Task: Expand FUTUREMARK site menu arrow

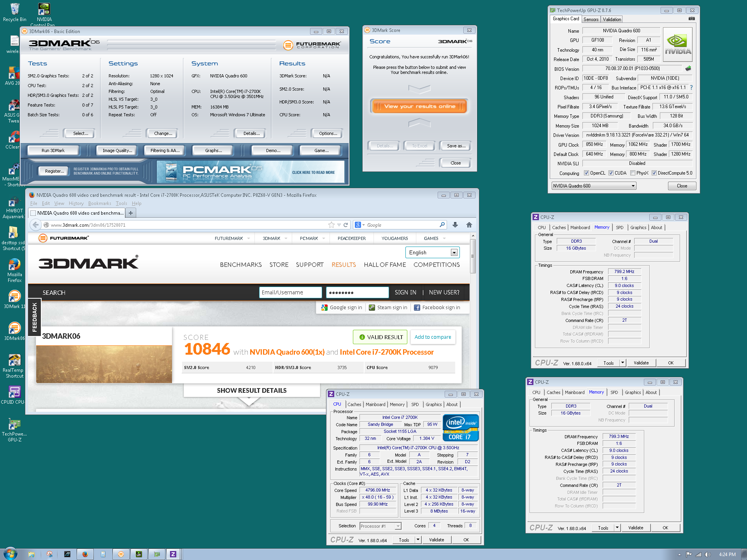Action: pos(249,238)
